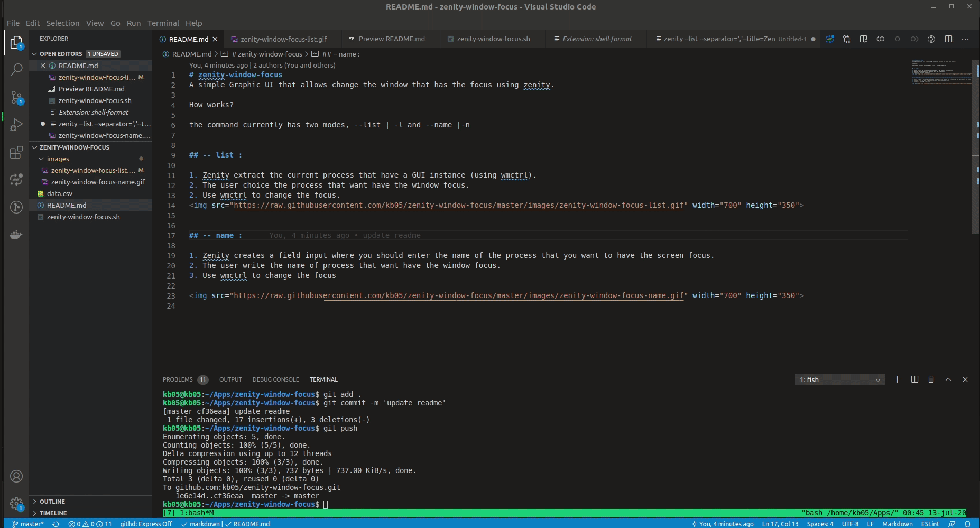This screenshot has height=528, width=980.
Task: Open the Source Control view
Action: click(16, 97)
